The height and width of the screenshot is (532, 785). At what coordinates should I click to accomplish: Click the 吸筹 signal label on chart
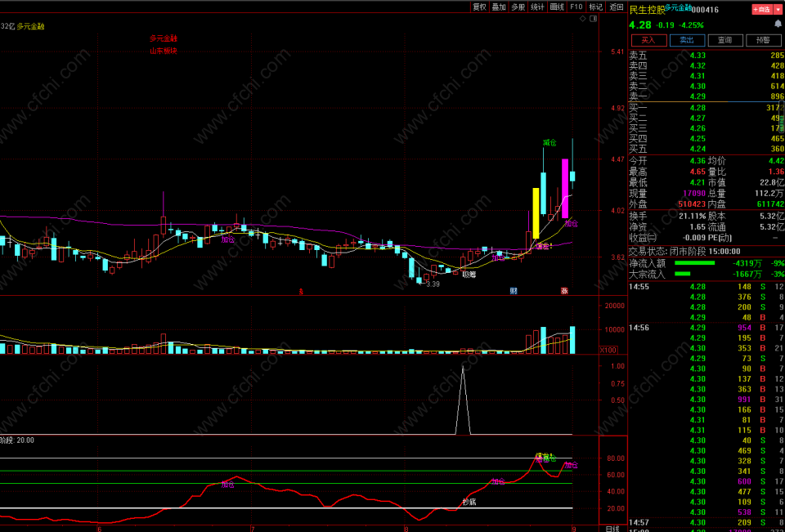[469, 275]
